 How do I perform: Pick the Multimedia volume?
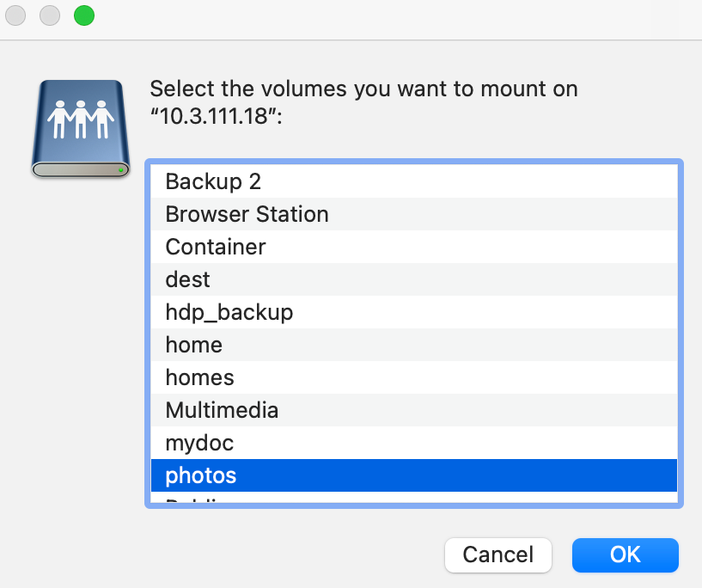[222, 410]
